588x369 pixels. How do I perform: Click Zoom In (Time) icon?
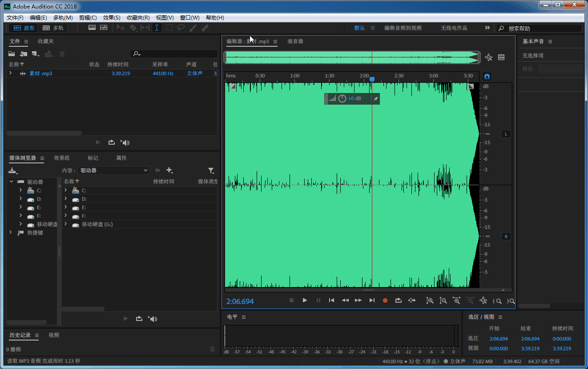tap(456, 300)
